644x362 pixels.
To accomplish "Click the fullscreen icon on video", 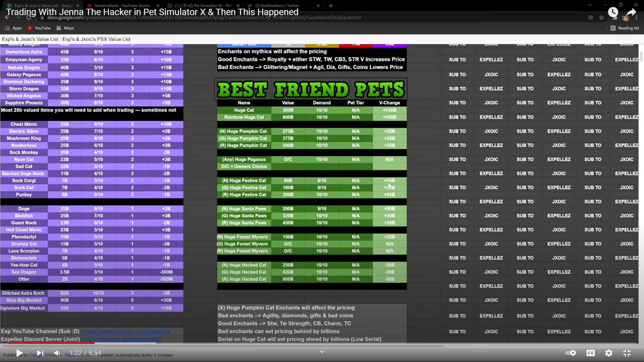I will coord(627,353).
